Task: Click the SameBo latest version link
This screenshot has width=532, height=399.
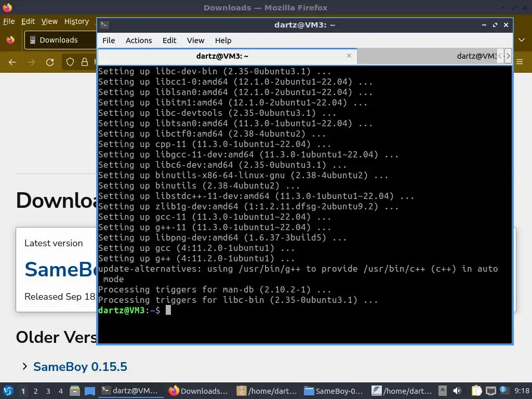Action: 60,270
